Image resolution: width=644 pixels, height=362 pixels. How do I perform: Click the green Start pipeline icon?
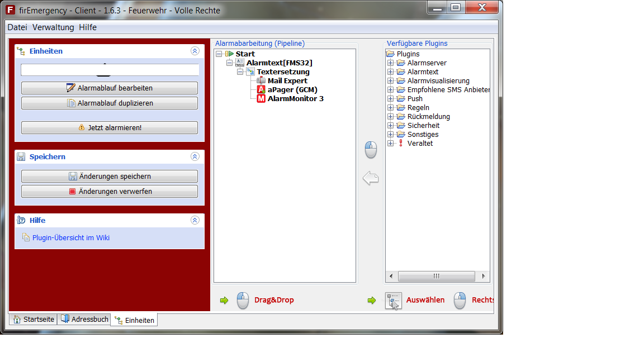click(229, 54)
